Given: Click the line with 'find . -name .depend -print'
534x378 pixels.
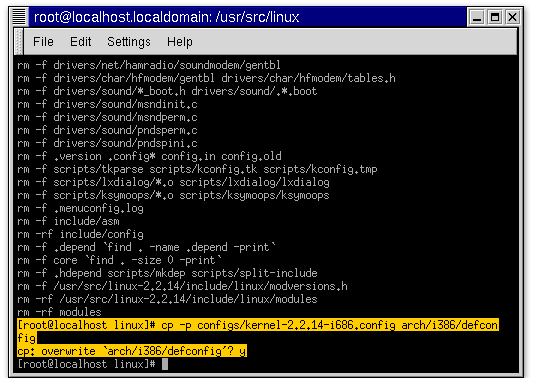Looking at the screenshot, I should (146, 247).
